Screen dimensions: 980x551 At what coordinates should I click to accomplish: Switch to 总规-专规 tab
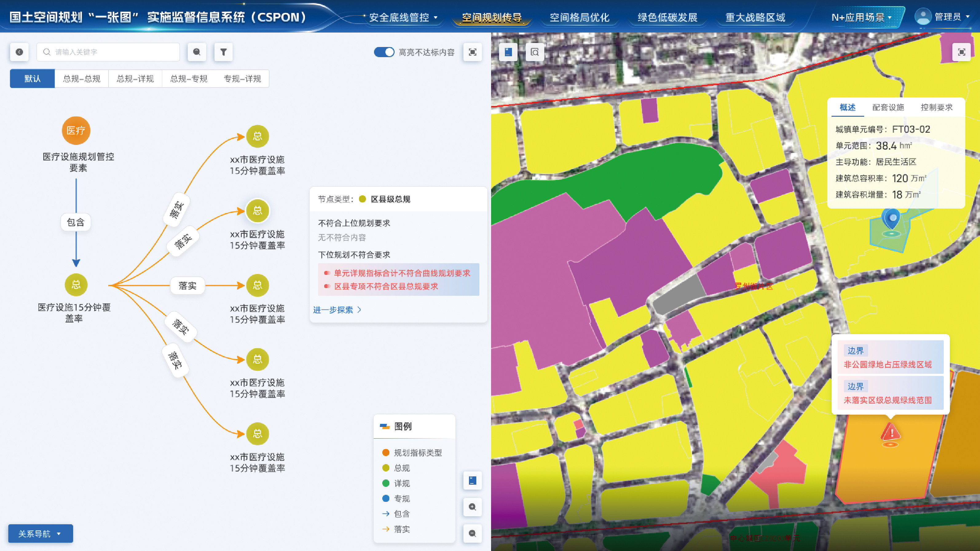189,79
